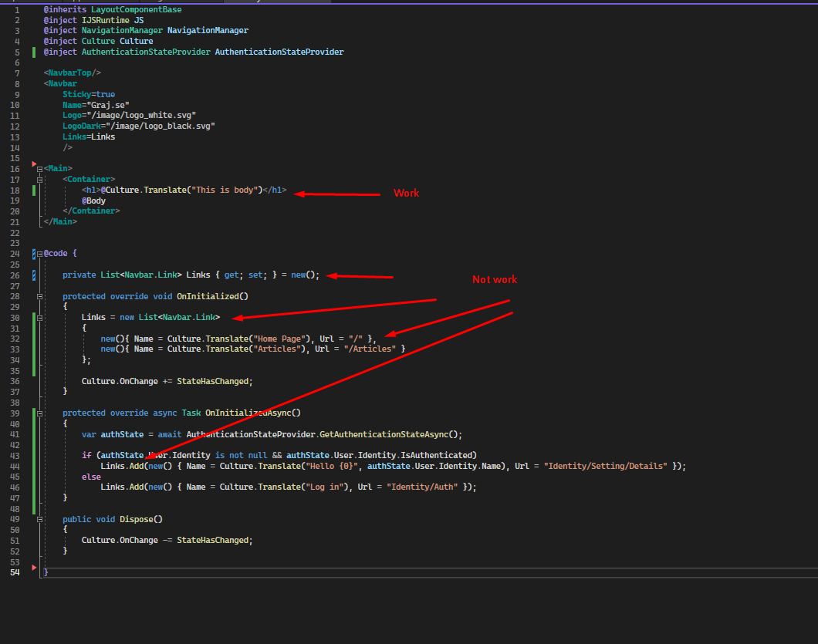Image resolution: width=818 pixels, height=644 pixels.
Task: Collapse the Dispose() method
Action: (39, 520)
